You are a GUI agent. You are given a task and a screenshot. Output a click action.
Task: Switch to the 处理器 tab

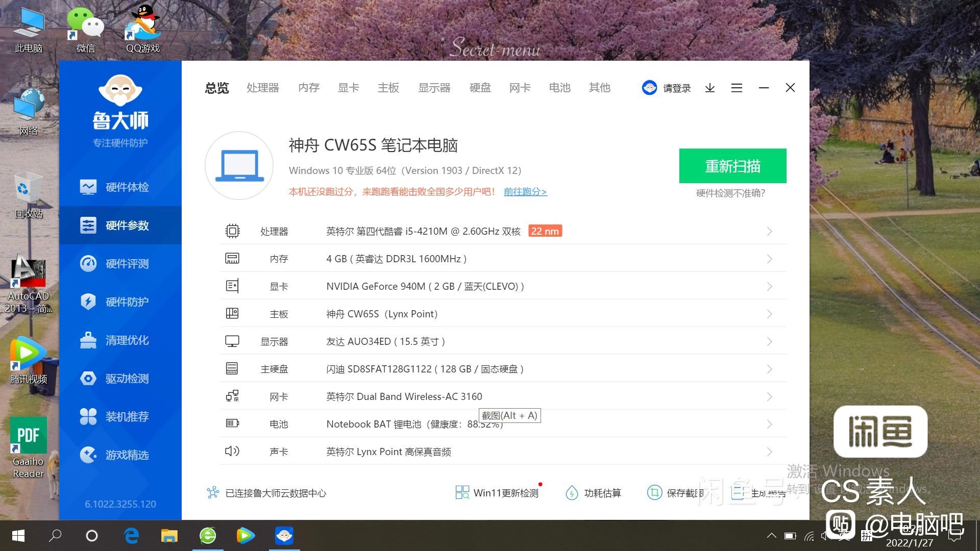point(263,88)
